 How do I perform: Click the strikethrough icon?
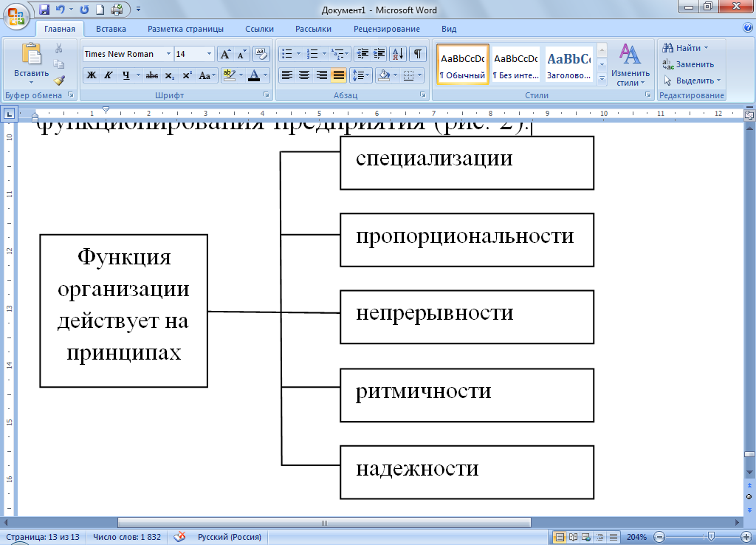pyautogui.click(x=152, y=75)
